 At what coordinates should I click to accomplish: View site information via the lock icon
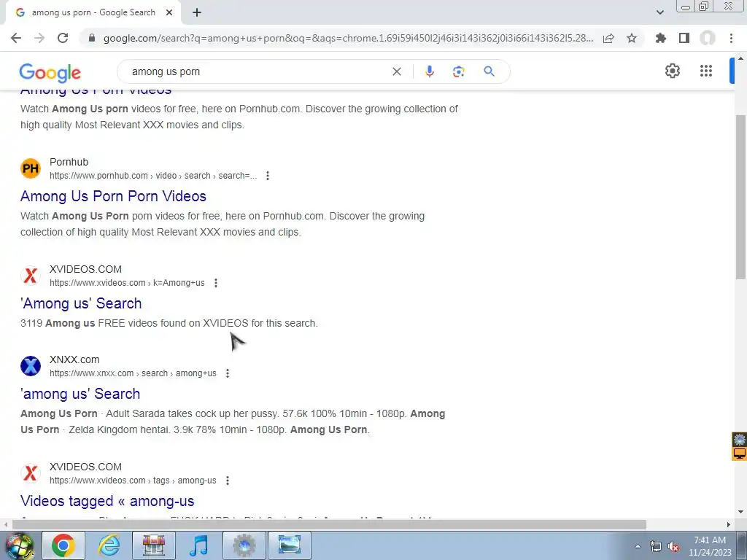[x=92, y=38]
